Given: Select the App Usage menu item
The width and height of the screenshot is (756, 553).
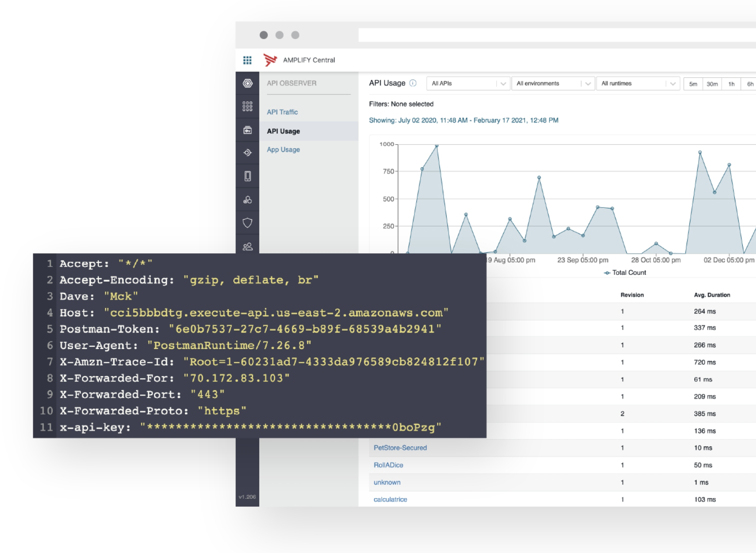Looking at the screenshot, I should point(283,150).
